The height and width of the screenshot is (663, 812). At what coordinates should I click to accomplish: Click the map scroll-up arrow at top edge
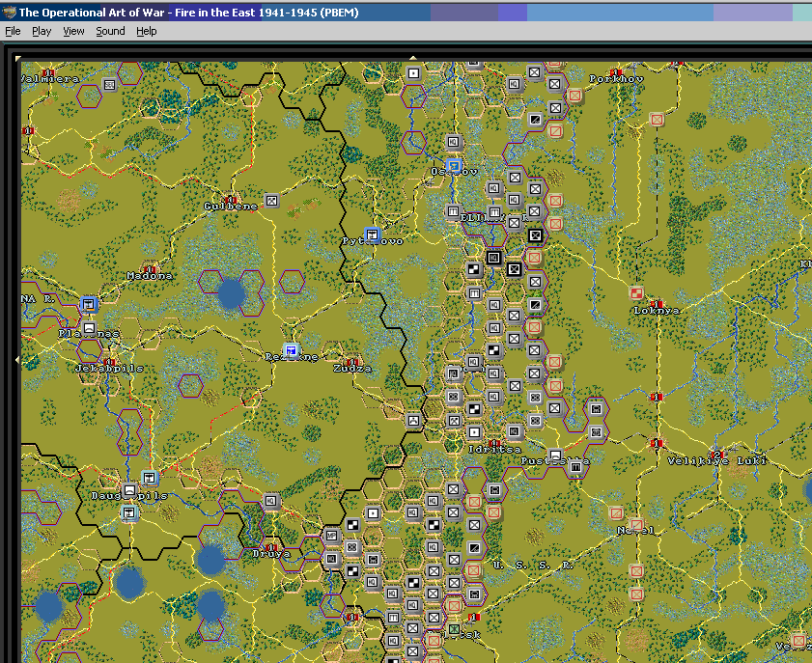412,58
